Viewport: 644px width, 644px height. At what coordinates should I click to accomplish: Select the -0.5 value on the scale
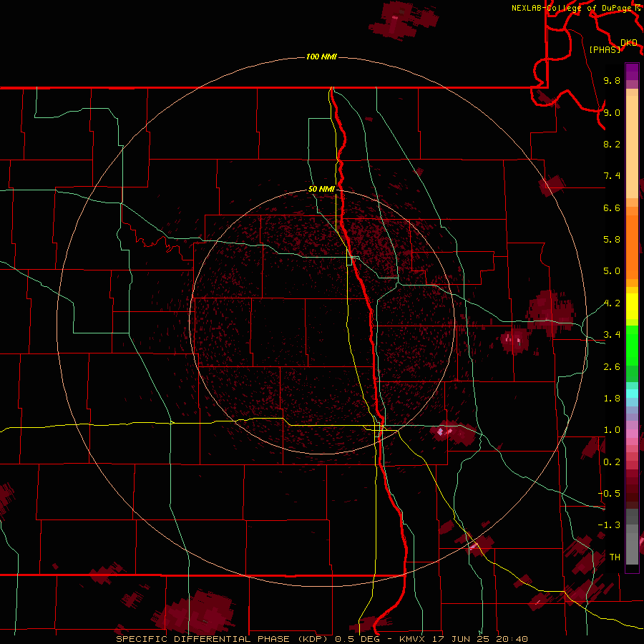609,494
